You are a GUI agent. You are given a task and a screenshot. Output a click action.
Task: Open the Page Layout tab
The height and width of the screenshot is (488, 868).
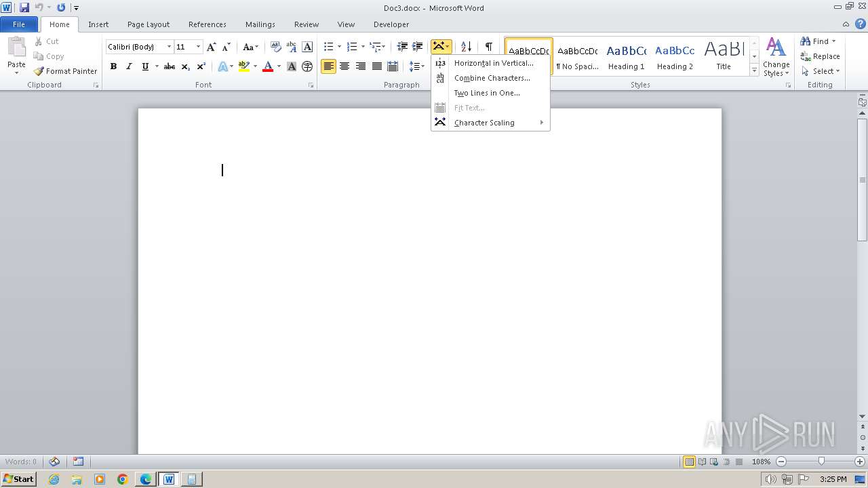(x=149, y=24)
